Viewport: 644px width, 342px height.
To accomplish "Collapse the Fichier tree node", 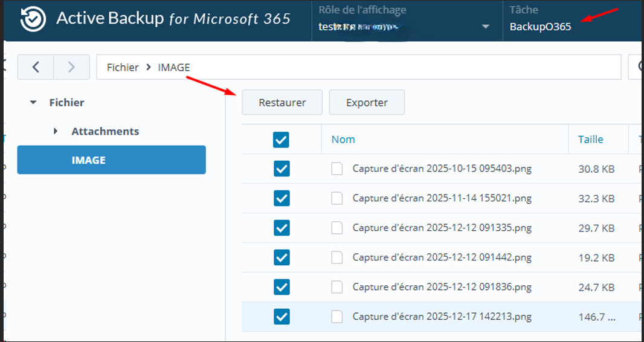I will pos(34,103).
